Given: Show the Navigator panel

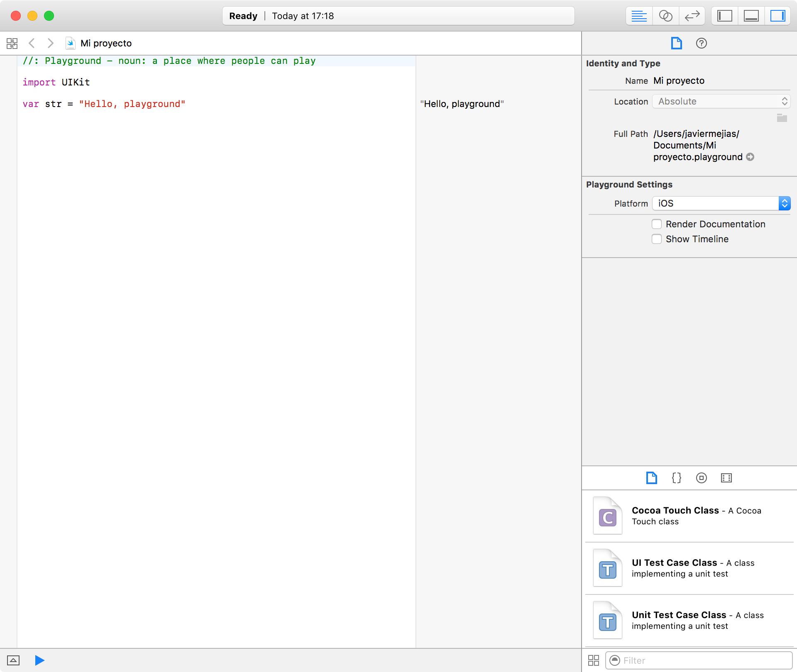Looking at the screenshot, I should (725, 16).
